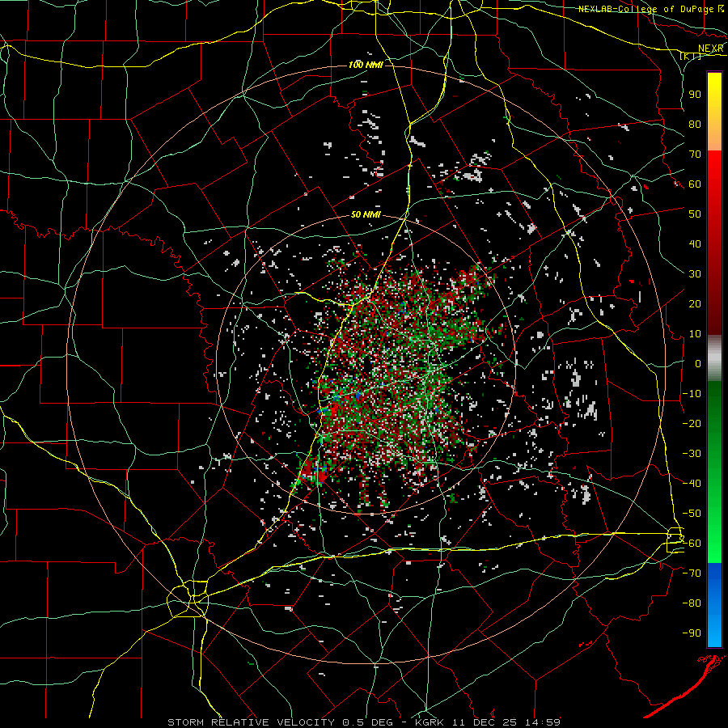Click the positive 60 value on velocity scale
The width and height of the screenshot is (728, 728).
[x=695, y=184]
